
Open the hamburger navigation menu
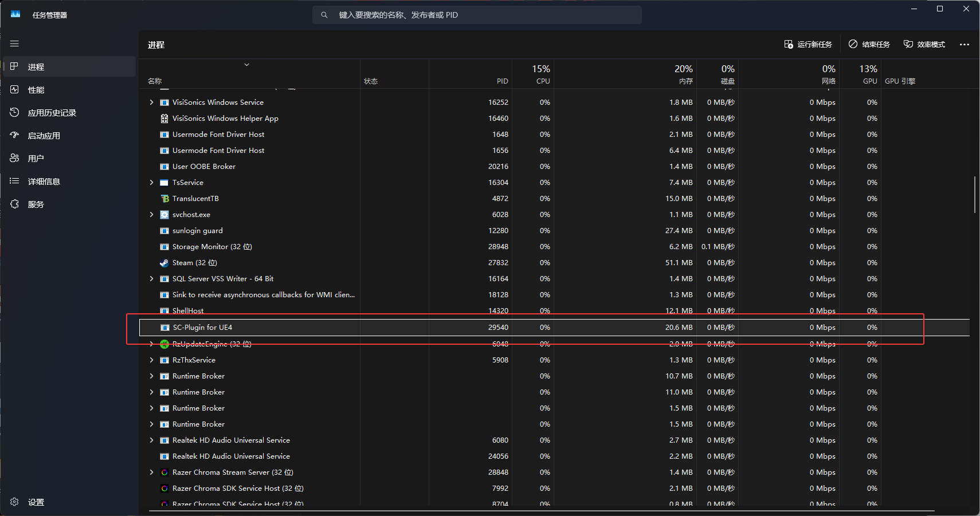coord(14,44)
